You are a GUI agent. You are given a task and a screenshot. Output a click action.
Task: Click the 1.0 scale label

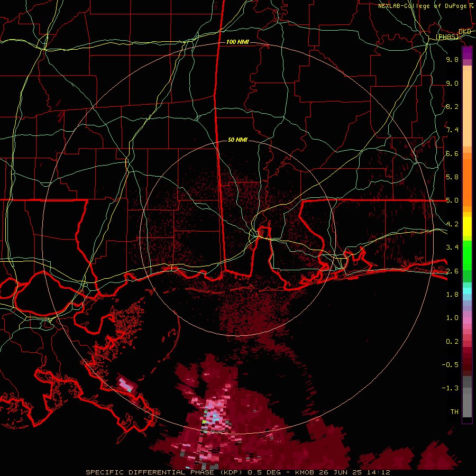coord(452,318)
